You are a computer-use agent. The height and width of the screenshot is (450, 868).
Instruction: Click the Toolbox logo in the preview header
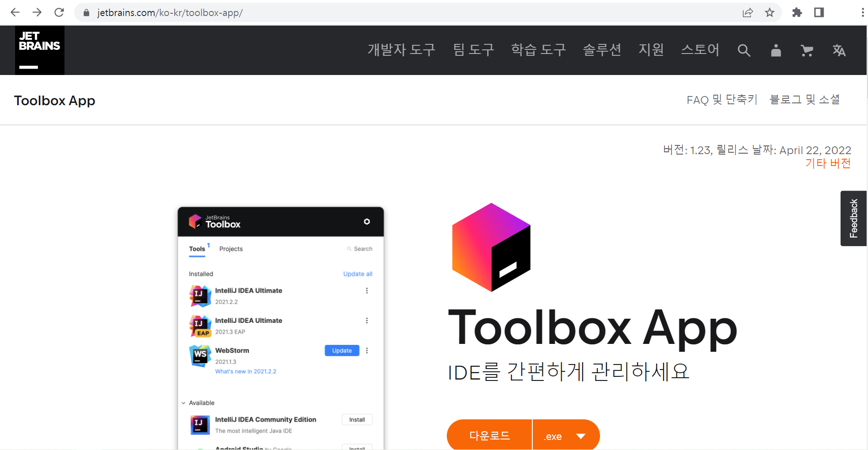(214, 222)
